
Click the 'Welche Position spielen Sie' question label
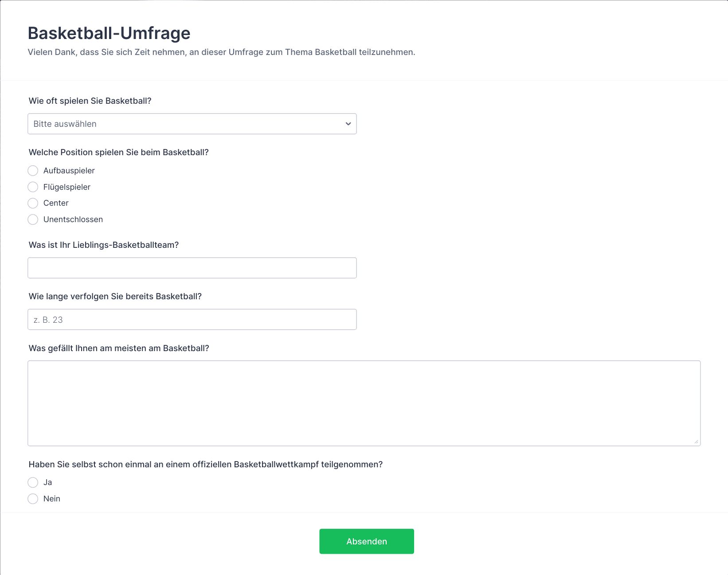pos(119,153)
